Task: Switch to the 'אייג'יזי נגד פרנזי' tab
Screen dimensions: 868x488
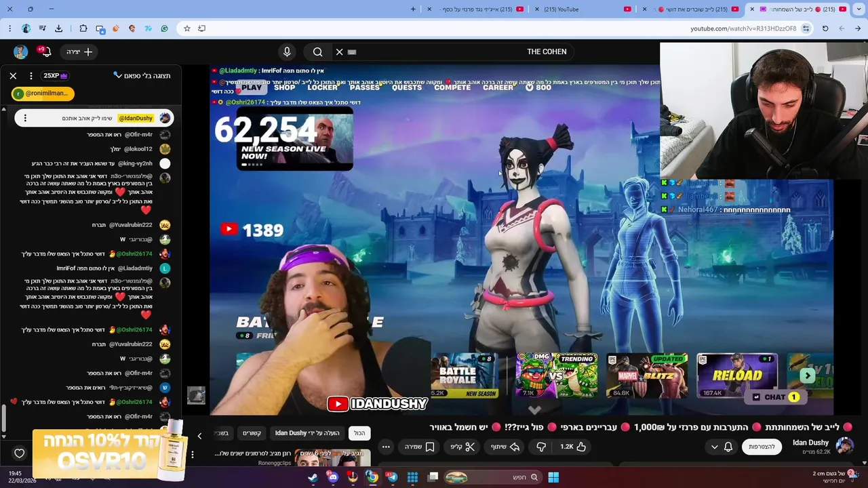Action: [x=475, y=9]
